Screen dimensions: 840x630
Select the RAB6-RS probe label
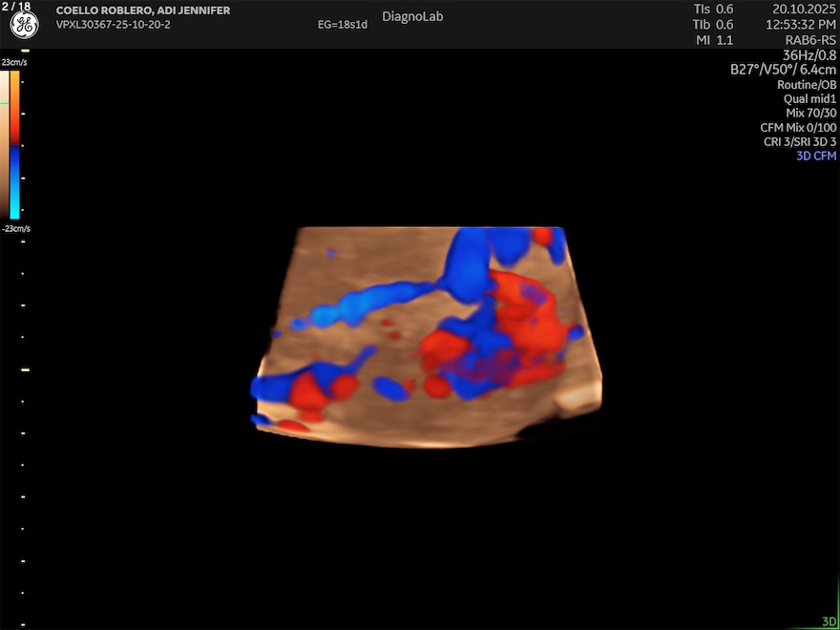pyautogui.click(x=810, y=40)
